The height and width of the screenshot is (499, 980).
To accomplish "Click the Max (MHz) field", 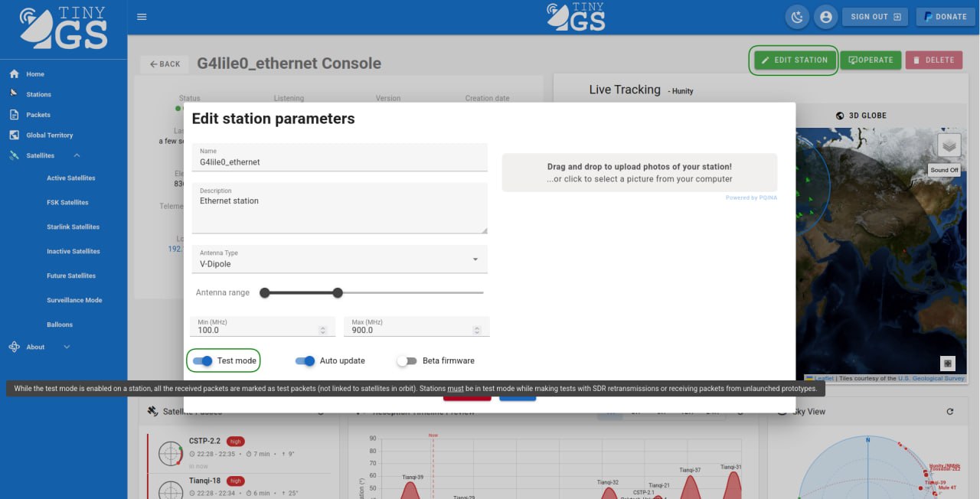I will pos(416,327).
